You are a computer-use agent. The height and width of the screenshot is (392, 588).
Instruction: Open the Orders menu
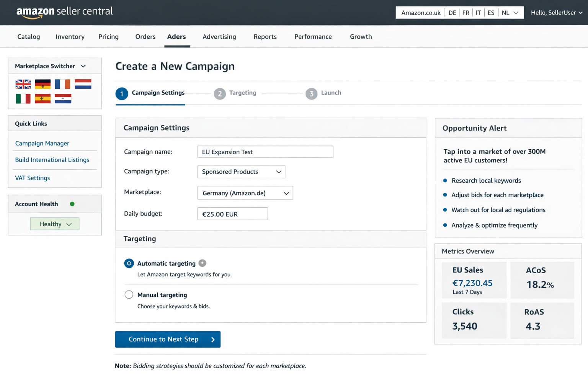(145, 37)
